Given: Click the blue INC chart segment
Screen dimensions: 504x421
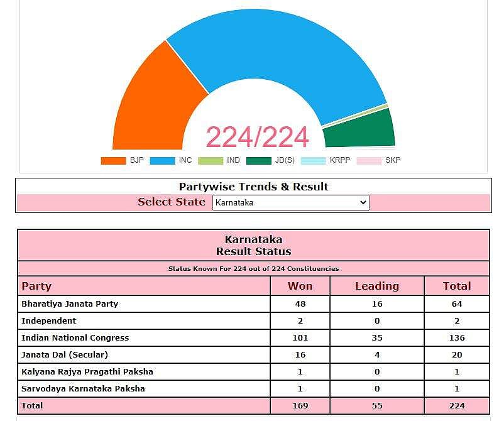Looking at the screenshot, I should point(277,57).
